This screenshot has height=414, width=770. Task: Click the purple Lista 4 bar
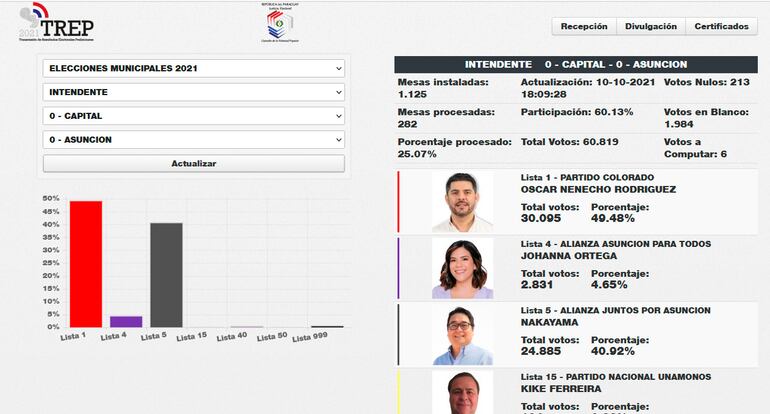pyautogui.click(x=126, y=321)
